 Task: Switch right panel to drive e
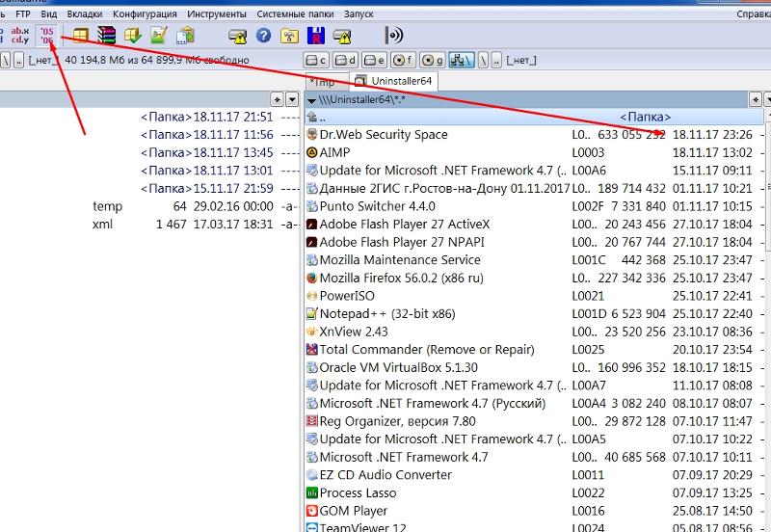[x=374, y=60]
